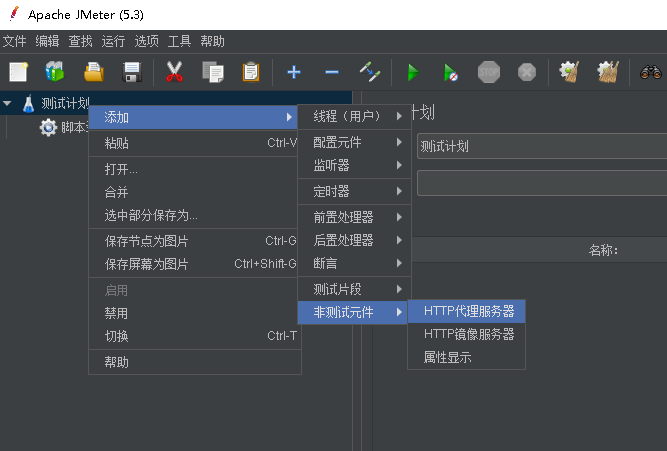Viewport: 667px width, 451px height.
Task: Click the Save floppy disk icon
Action: 131,72
